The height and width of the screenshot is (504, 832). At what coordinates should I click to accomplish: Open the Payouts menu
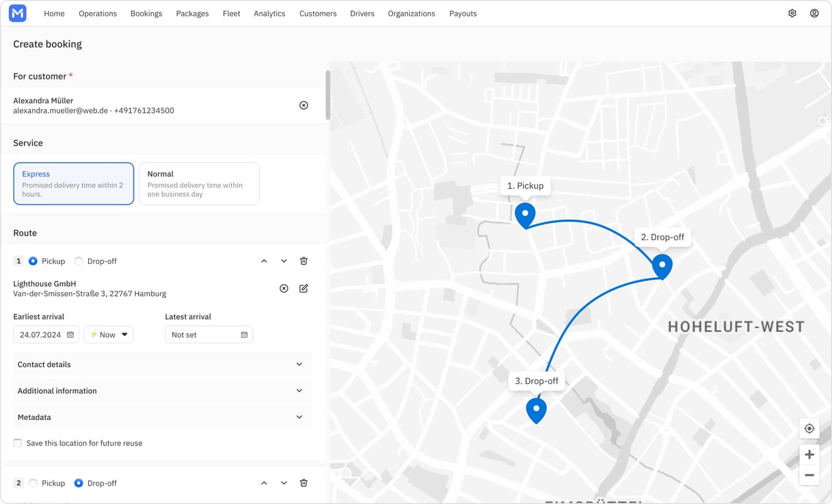pos(463,13)
